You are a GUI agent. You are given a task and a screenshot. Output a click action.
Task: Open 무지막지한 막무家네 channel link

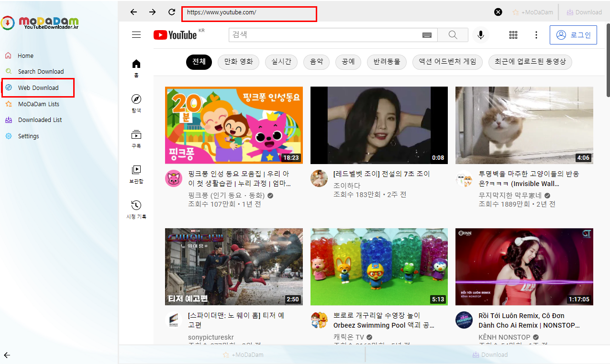510,196
